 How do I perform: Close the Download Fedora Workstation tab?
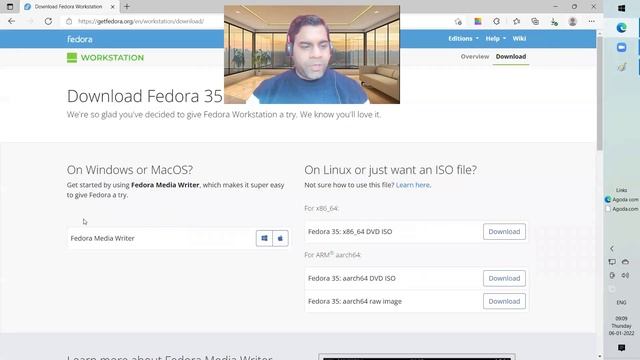coord(113,7)
